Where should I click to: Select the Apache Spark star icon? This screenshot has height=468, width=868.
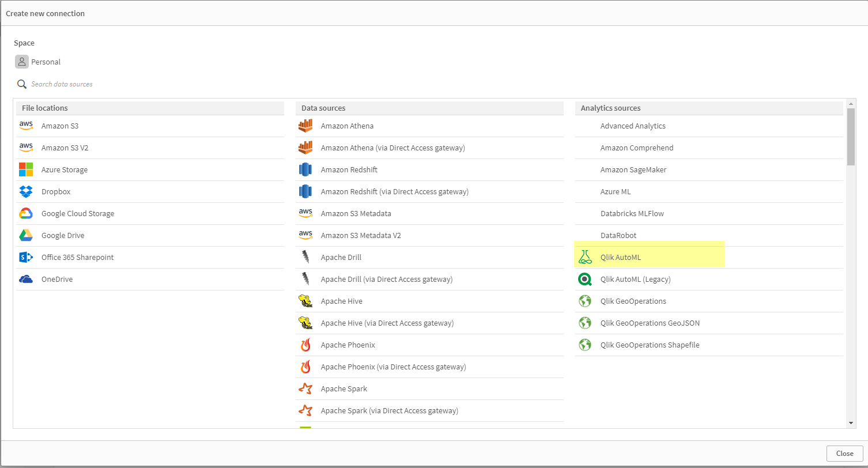pos(305,388)
